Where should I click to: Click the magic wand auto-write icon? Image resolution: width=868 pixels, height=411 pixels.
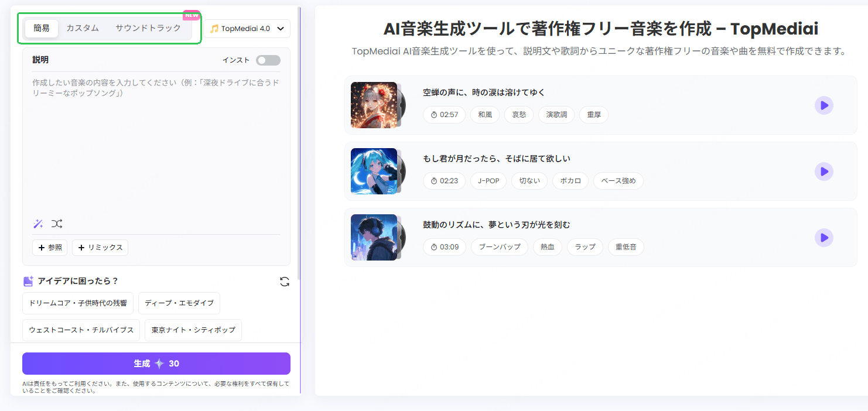[38, 224]
